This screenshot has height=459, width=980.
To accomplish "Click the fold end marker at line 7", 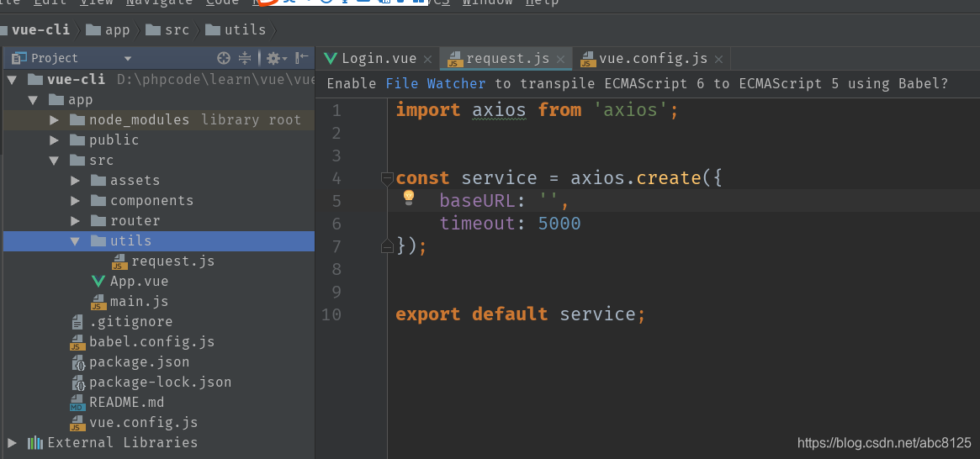I will pyautogui.click(x=387, y=246).
